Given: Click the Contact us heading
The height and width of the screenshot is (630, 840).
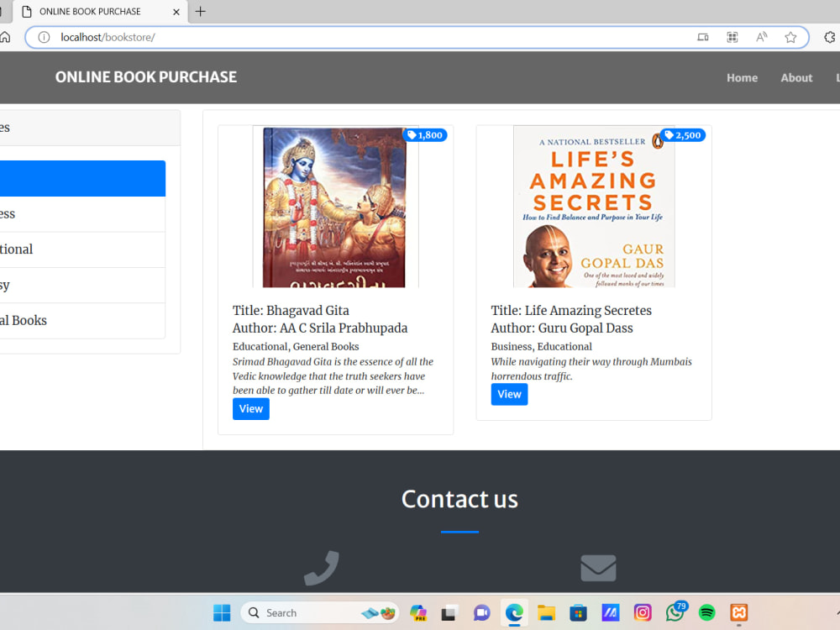Looking at the screenshot, I should pyautogui.click(x=459, y=499).
